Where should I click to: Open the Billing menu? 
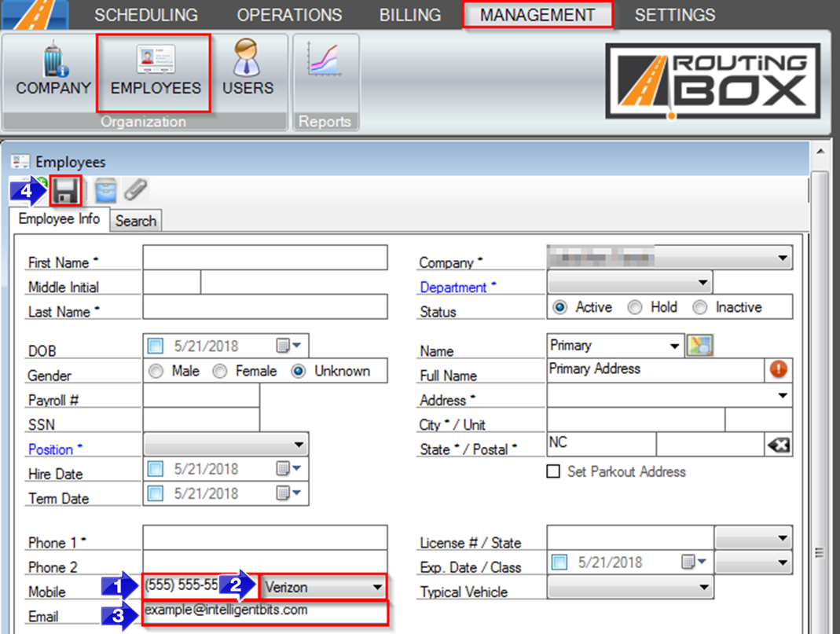coord(409,15)
